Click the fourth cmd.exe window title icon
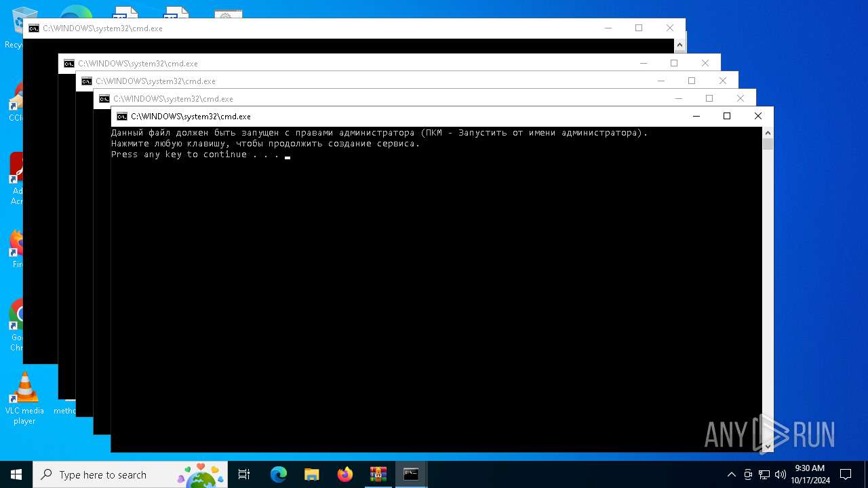 (x=104, y=99)
